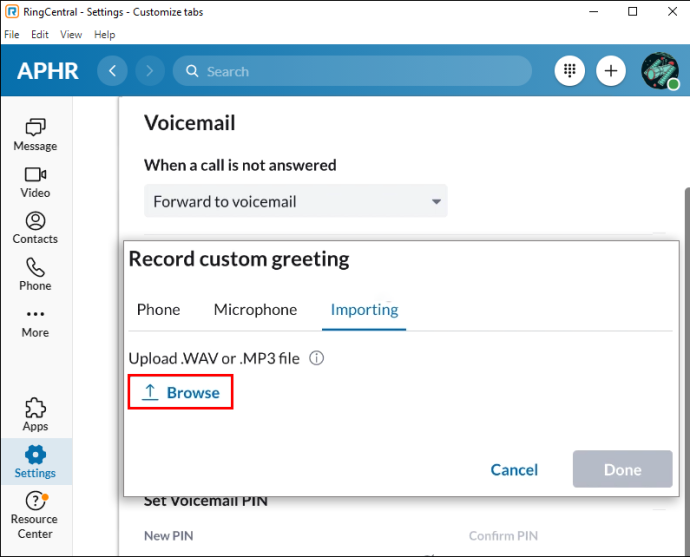Click the RingCentral logo in title bar
690x557 pixels.
point(12,12)
